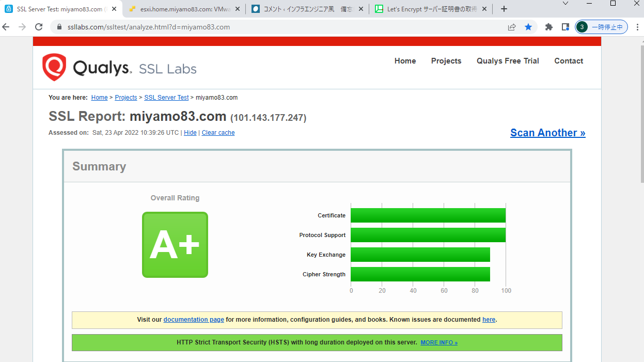Open a new tab with plus button

coord(504,9)
